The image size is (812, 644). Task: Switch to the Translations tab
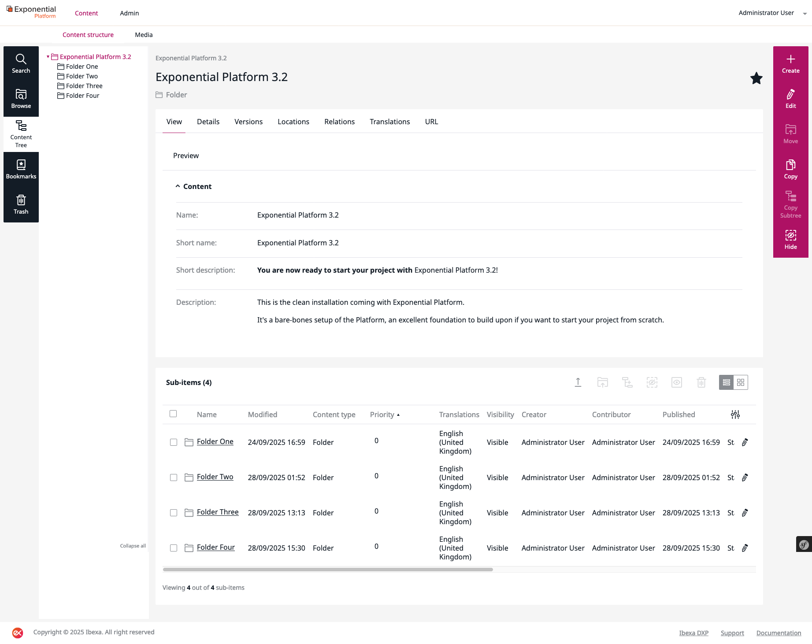click(389, 122)
